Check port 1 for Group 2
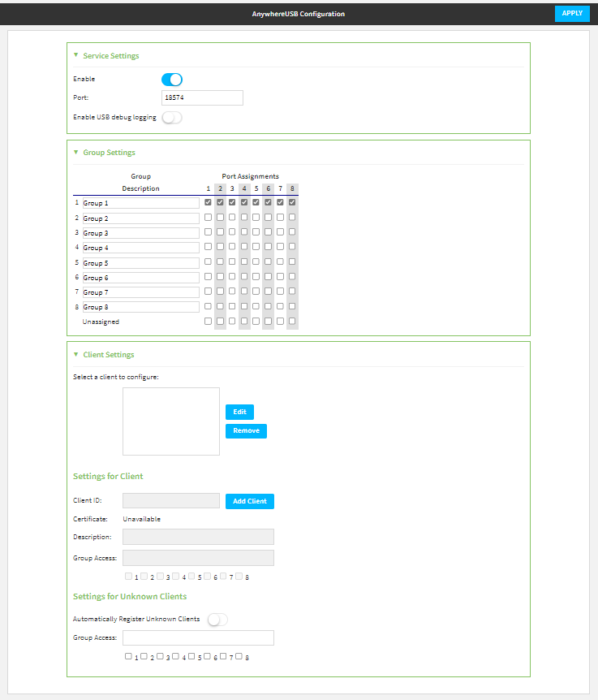Screen dimensions: 598x700 point(208,217)
